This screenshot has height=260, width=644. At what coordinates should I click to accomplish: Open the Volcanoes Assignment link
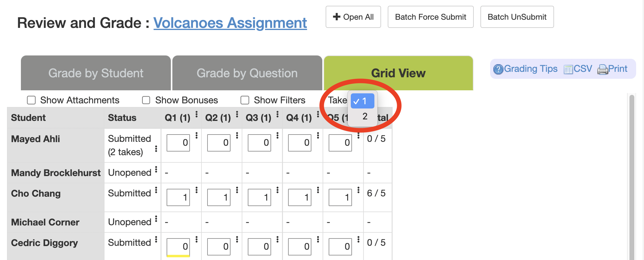pyautogui.click(x=230, y=23)
